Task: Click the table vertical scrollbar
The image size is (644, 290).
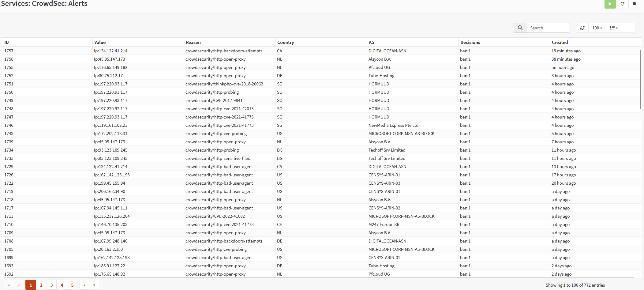Action: click(640, 80)
